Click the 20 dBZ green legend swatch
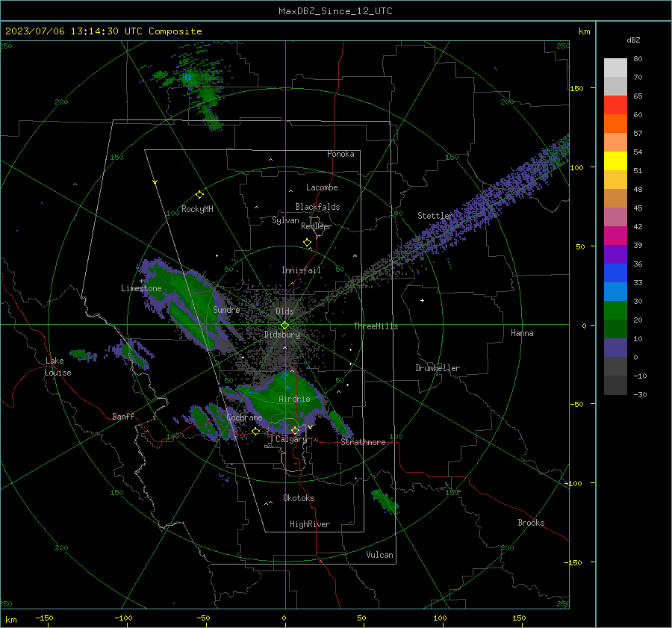The image size is (672, 628). 615,329
